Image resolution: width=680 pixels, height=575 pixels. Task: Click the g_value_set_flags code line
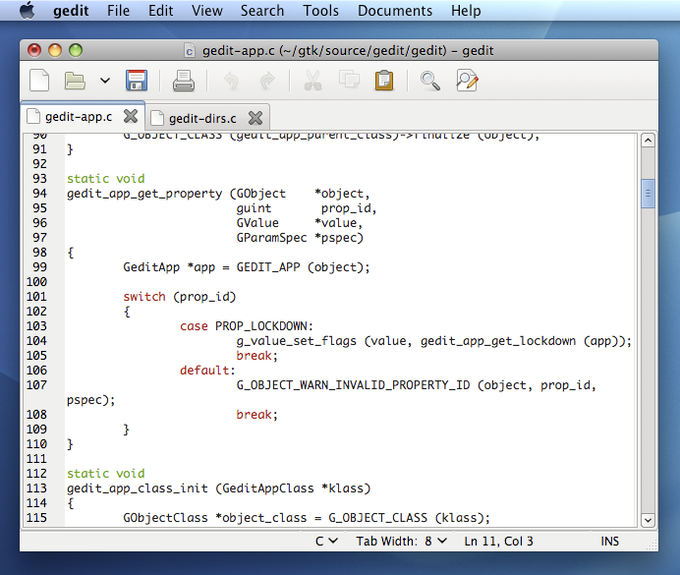434,341
